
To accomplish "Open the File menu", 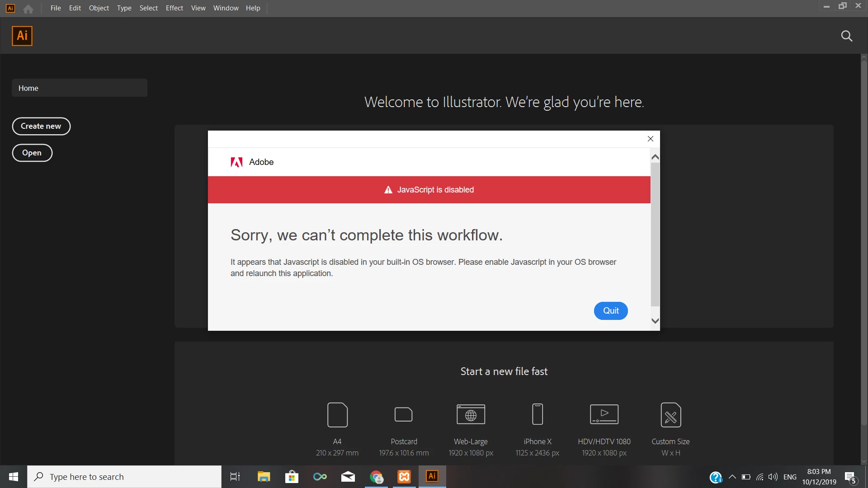I will (x=56, y=8).
